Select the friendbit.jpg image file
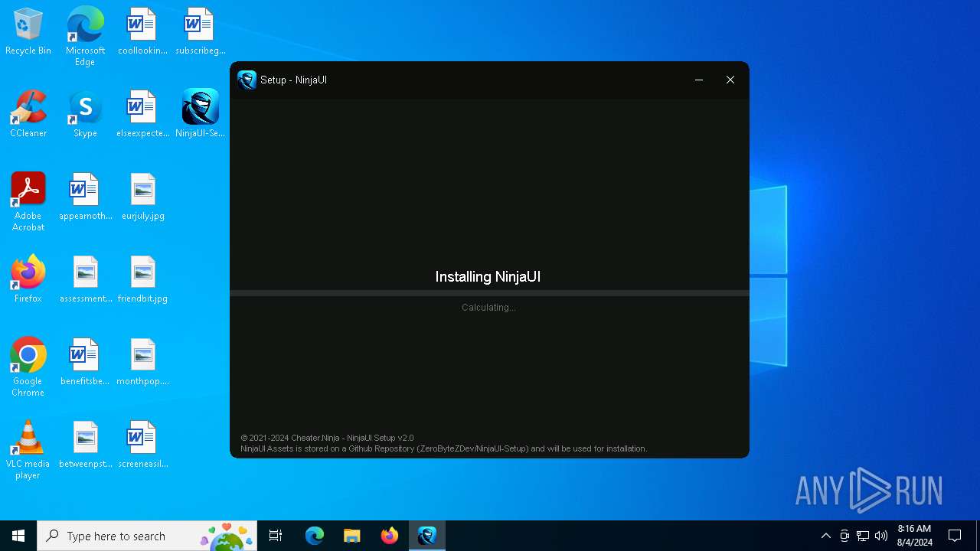Viewport: 980px width, 551px height. (142, 280)
